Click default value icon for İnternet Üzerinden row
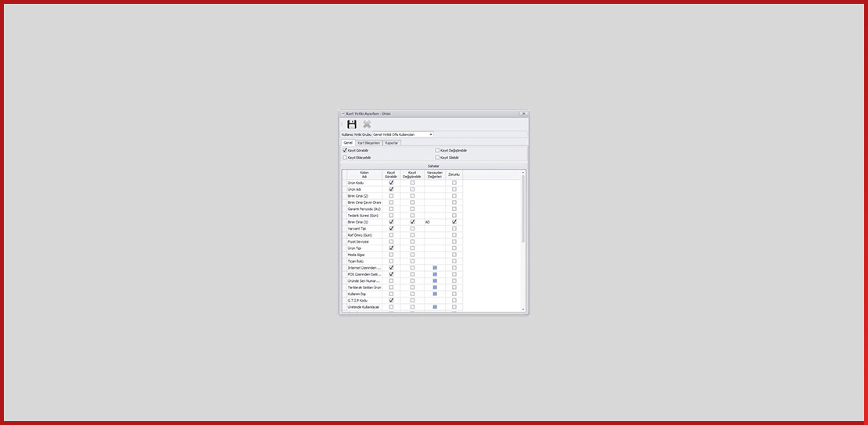Image resolution: width=868 pixels, height=425 pixels. coord(435,268)
